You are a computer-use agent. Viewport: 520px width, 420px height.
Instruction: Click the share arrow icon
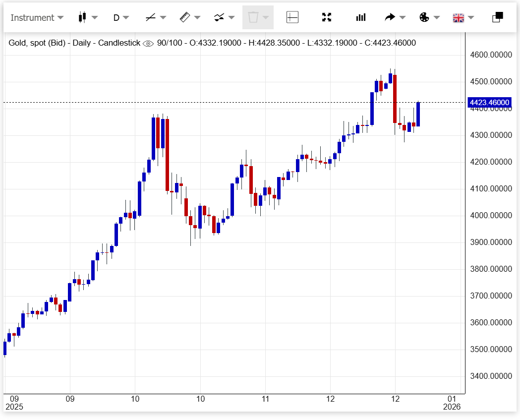pos(390,17)
